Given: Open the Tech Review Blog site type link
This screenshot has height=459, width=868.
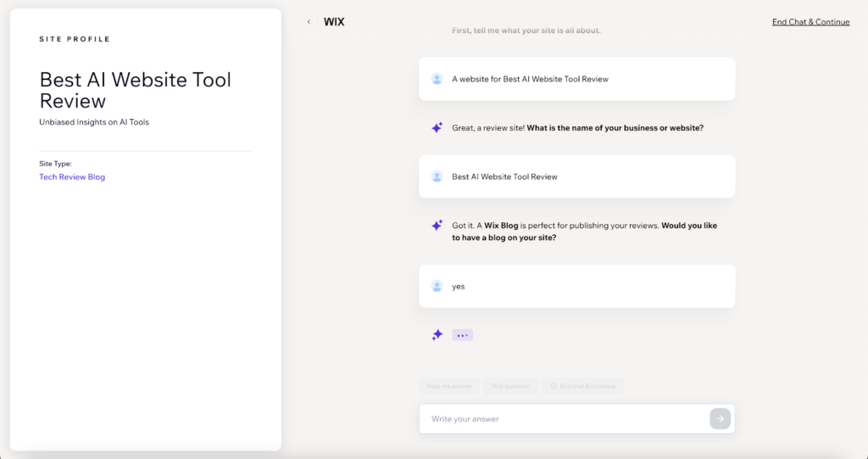Looking at the screenshot, I should (72, 177).
